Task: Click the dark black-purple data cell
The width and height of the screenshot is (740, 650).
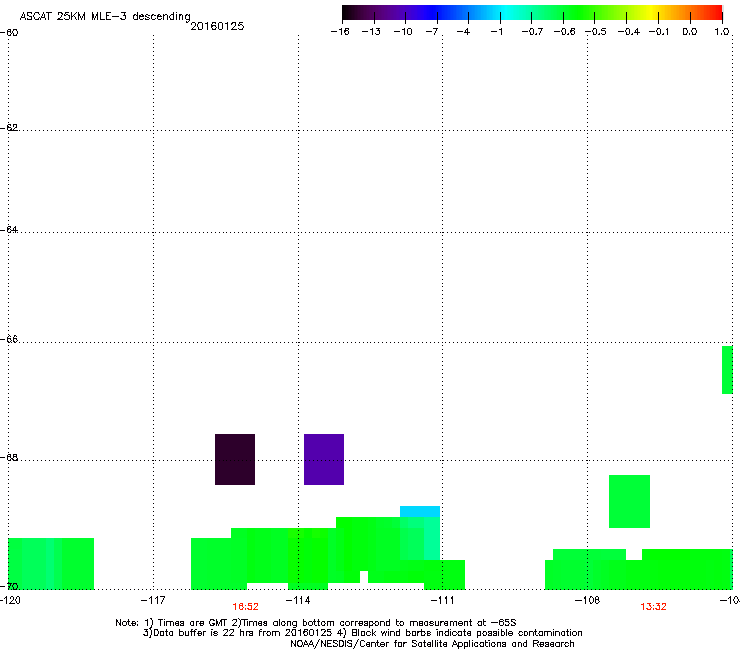Action: coord(235,459)
